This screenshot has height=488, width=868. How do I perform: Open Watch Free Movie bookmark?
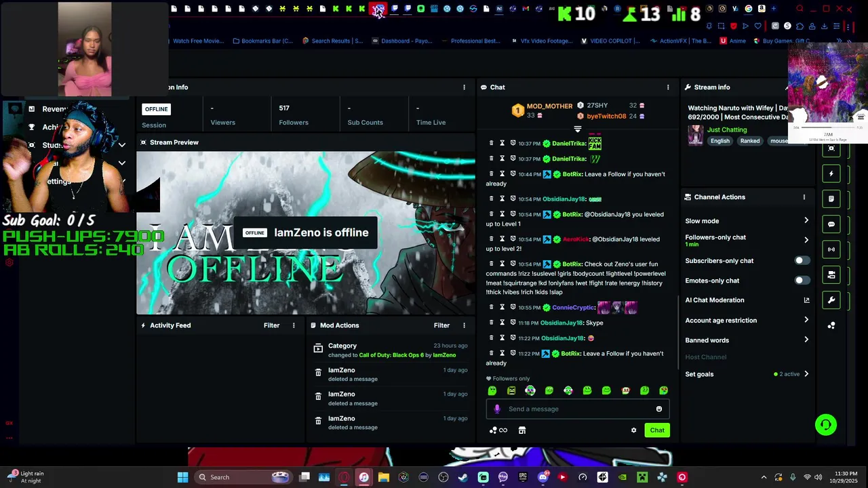[x=198, y=41]
